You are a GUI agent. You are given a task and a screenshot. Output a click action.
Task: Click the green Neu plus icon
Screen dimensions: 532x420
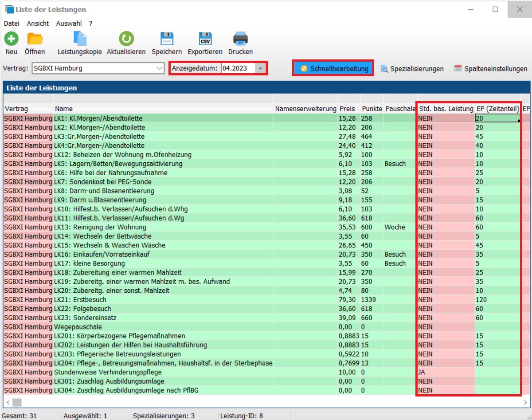[x=12, y=39]
